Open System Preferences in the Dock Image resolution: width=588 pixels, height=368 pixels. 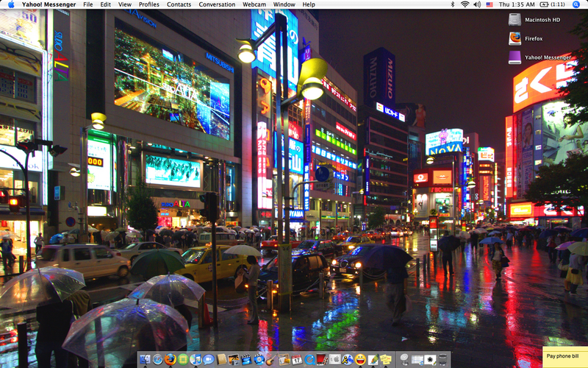click(x=335, y=359)
